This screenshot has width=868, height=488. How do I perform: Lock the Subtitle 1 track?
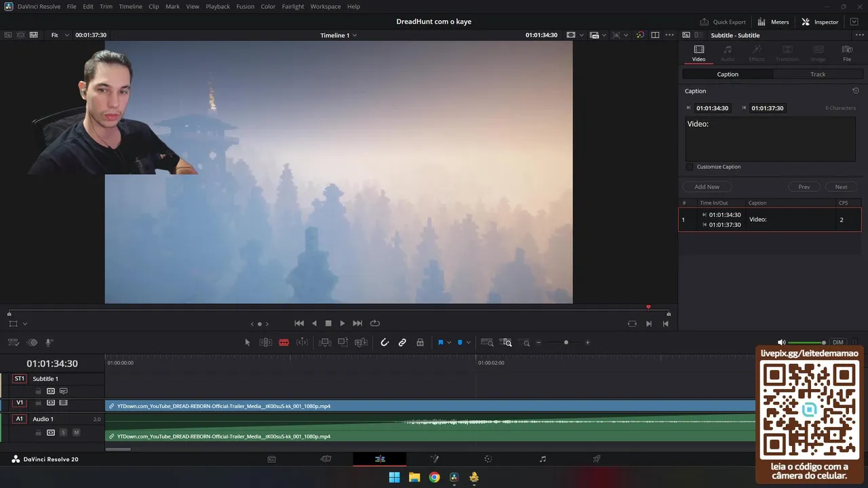(39, 391)
